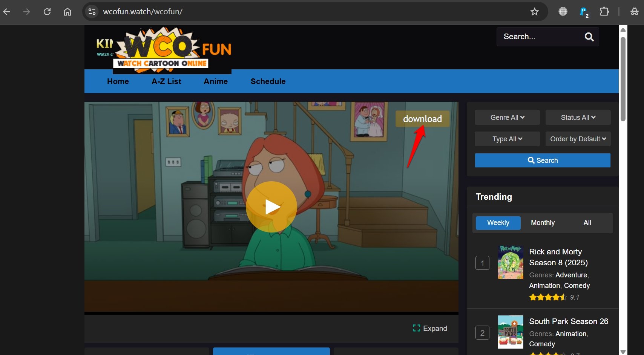Open the Order by Default dropdown
644x355 pixels.
578,139
